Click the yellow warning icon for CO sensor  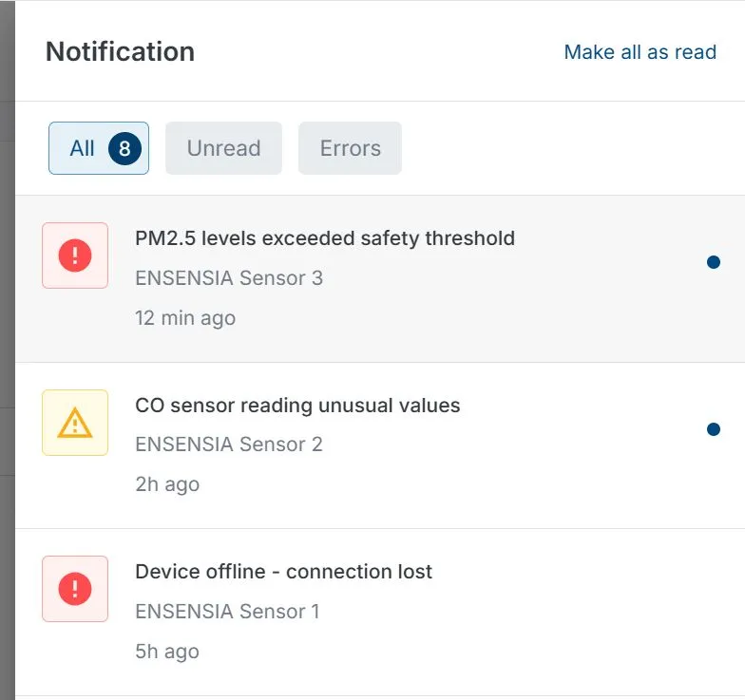(x=75, y=423)
